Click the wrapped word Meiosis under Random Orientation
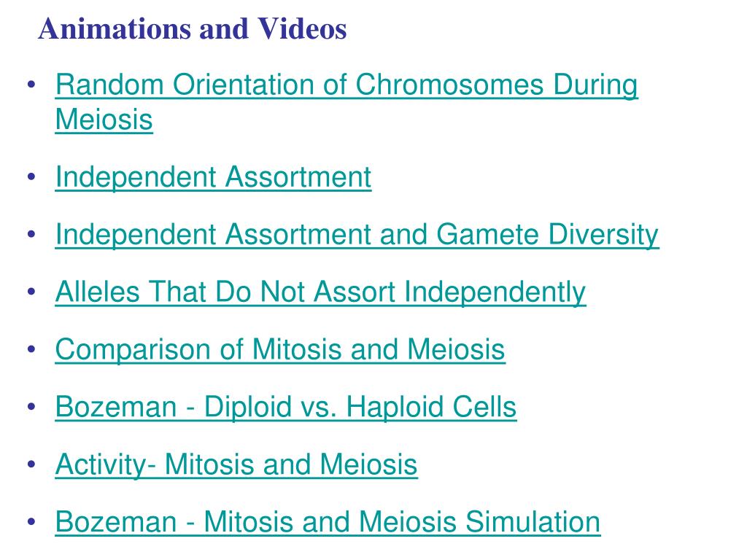The image size is (747, 560). (104, 120)
